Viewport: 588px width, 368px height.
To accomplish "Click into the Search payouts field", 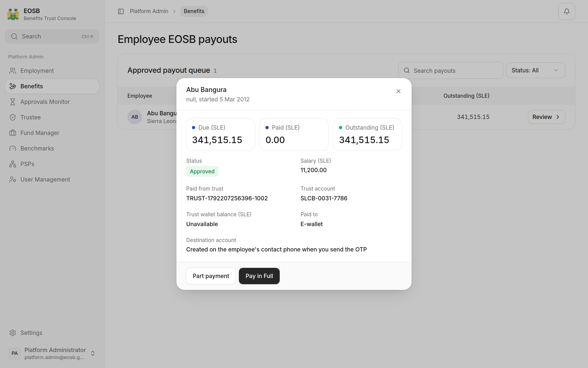I will pyautogui.click(x=451, y=71).
